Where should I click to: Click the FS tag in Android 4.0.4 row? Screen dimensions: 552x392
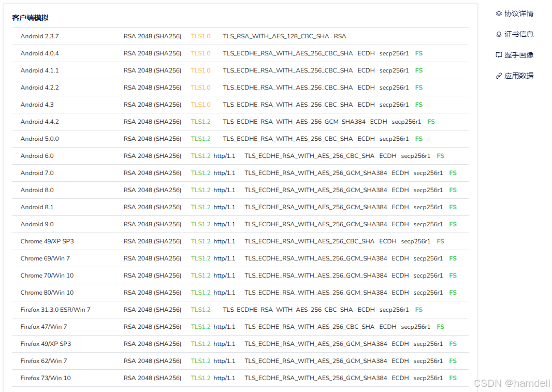(x=419, y=53)
